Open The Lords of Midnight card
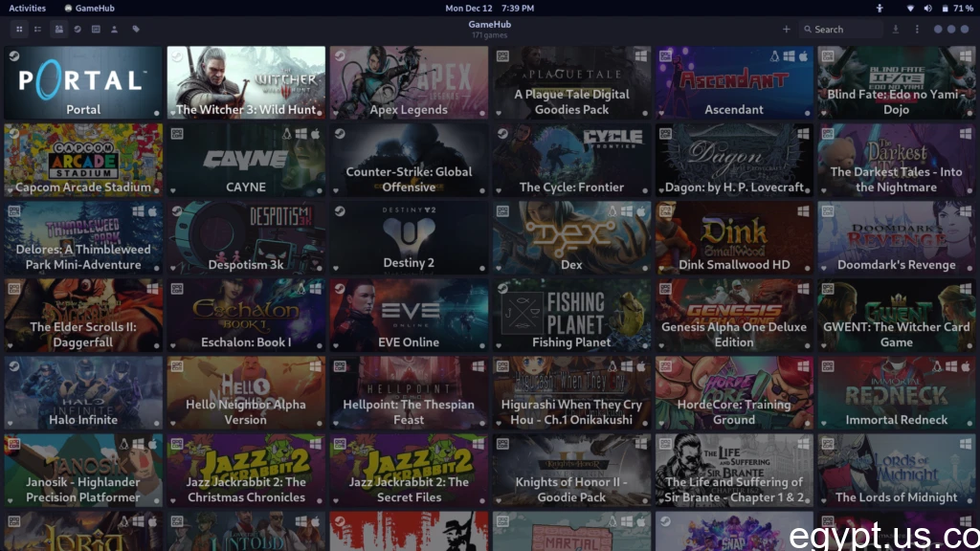The image size is (980, 551). (x=896, y=470)
